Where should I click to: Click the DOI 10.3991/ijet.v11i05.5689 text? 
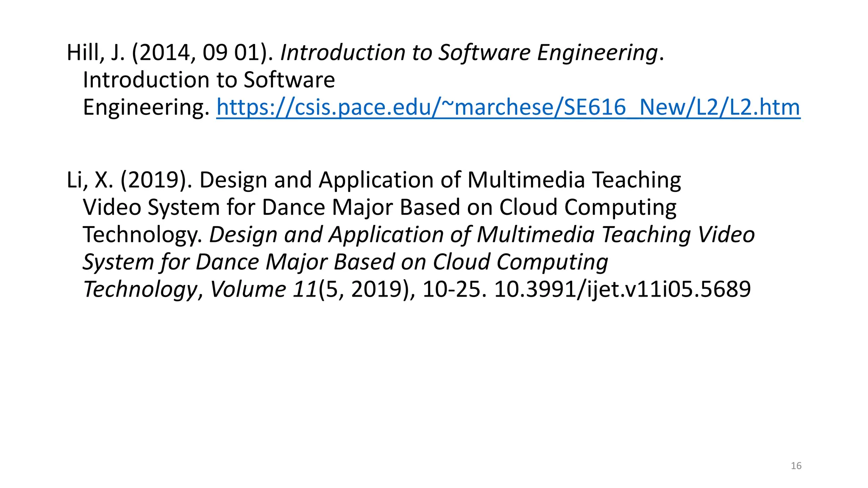pyautogui.click(x=622, y=289)
